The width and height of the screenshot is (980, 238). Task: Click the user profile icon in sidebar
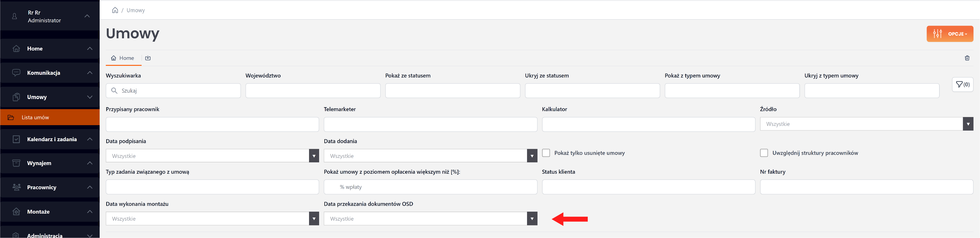click(15, 16)
